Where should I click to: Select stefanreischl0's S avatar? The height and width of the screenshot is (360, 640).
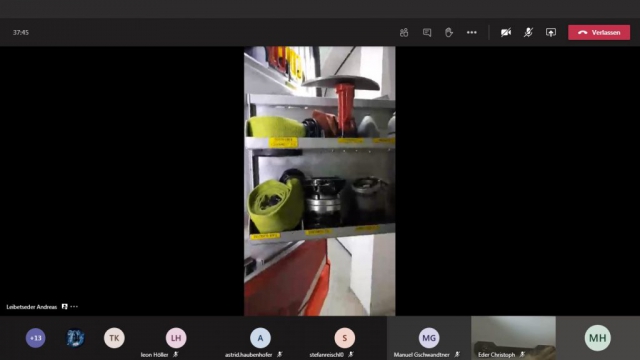point(344,338)
